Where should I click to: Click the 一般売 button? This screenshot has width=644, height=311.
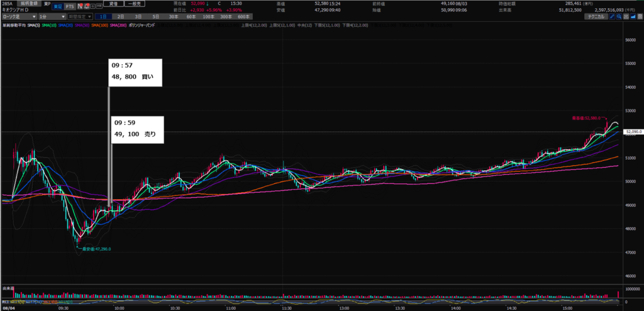(135, 4)
